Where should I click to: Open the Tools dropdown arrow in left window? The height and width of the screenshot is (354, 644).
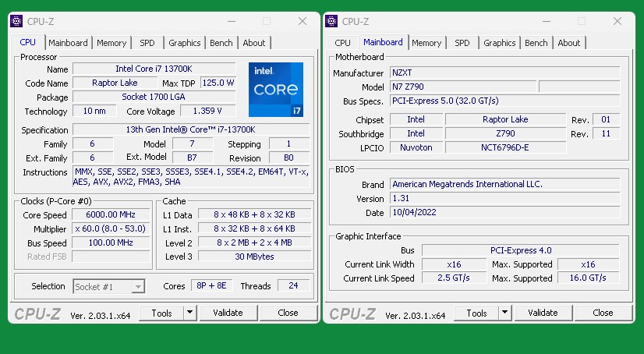point(189,313)
